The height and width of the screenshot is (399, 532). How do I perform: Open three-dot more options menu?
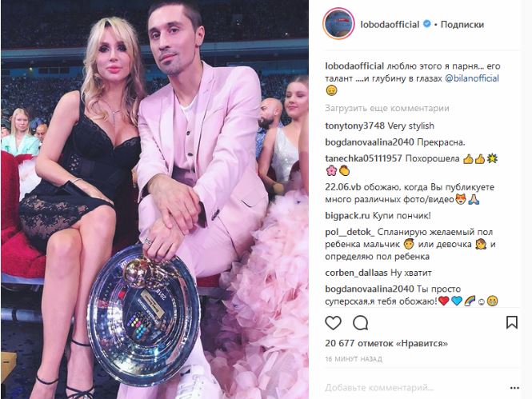[x=514, y=388]
